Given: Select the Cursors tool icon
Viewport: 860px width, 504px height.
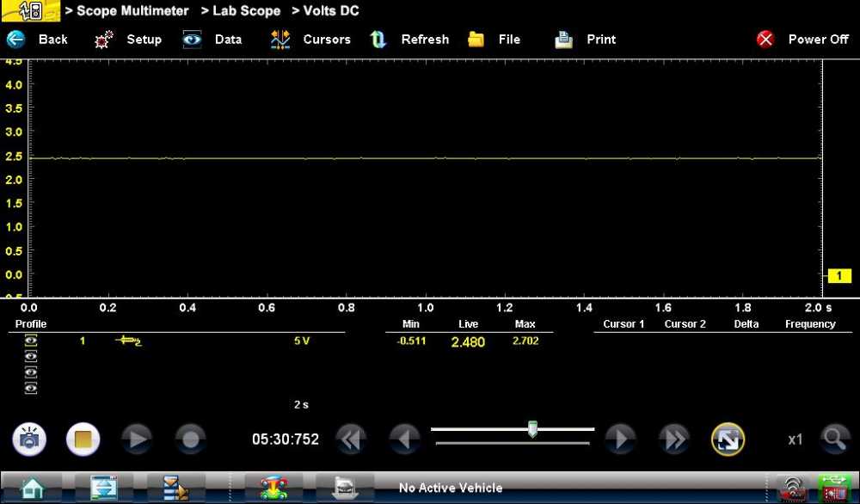Looking at the screenshot, I should (279, 39).
